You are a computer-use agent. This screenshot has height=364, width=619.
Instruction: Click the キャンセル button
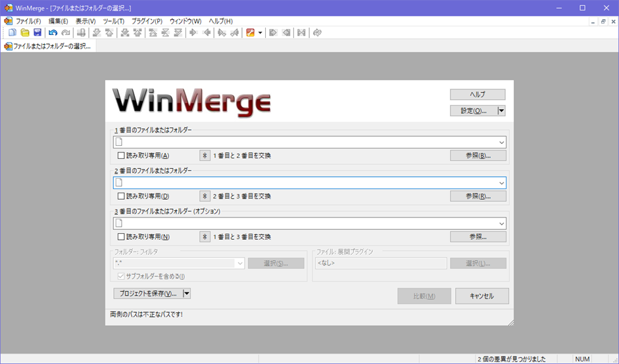pos(482,296)
